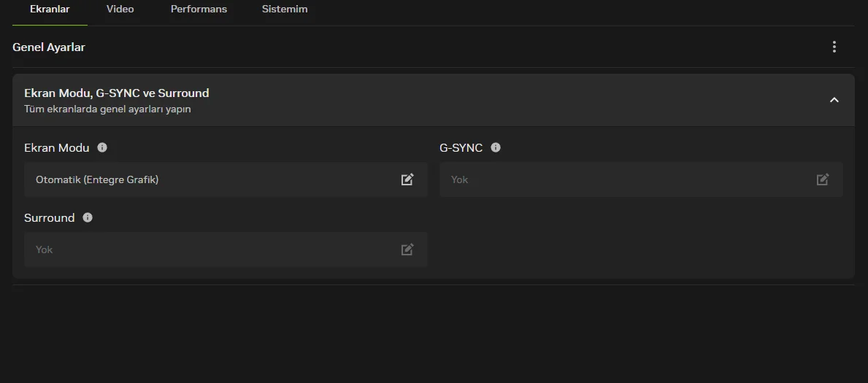868x383 pixels.
Task: Select the Ekranlar tab
Action: (x=50, y=9)
